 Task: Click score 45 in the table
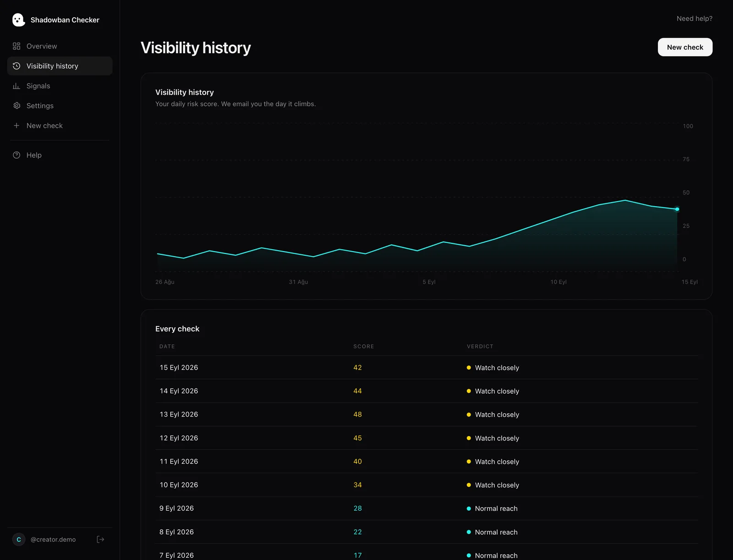pos(358,438)
